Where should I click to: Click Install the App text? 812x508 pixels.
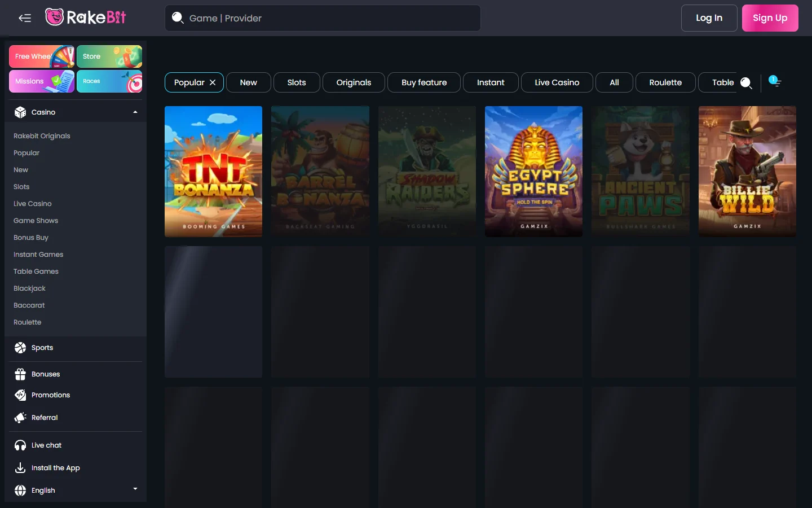(x=56, y=468)
